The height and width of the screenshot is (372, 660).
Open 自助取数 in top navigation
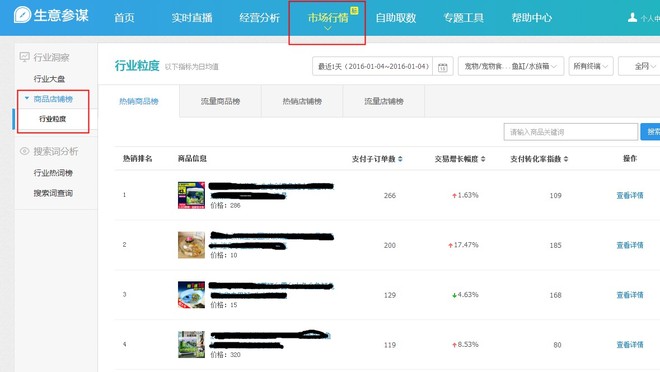pos(396,18)
